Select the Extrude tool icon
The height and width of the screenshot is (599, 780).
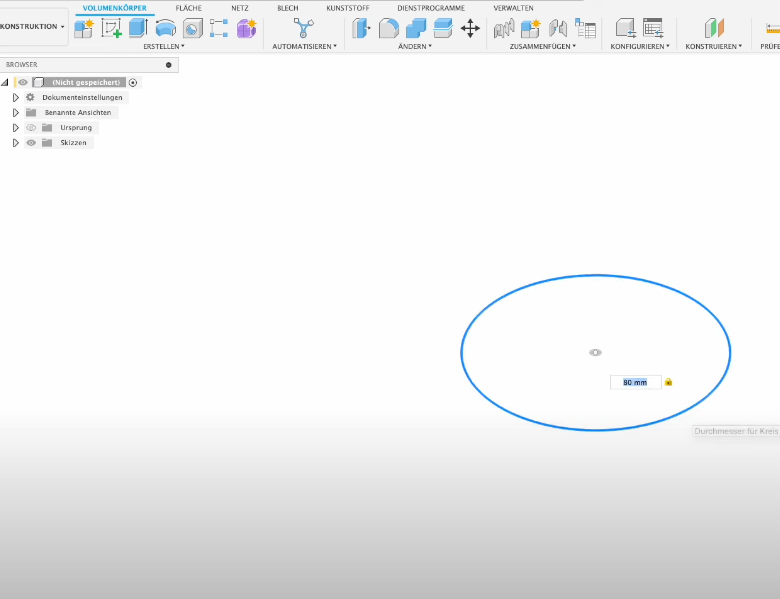(138, 28)
